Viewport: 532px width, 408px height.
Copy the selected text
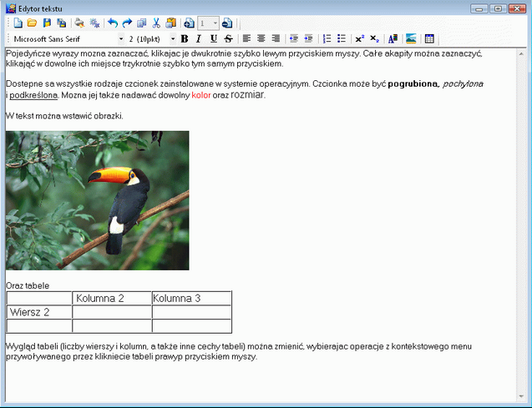pyautogui.click(x=141, y=23)
